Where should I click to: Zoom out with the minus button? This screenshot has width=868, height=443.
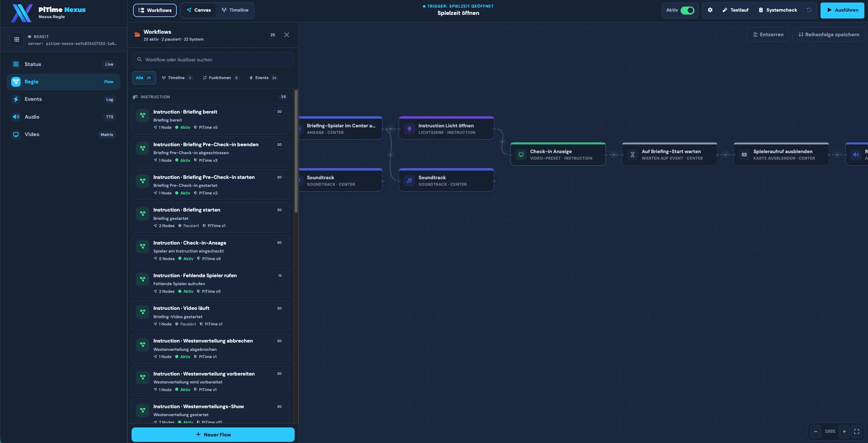[815, 431]
